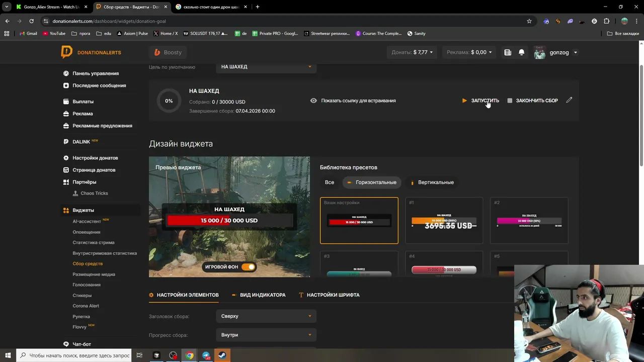644x362 pixels.
Task: Open Прогресс сбора dropdown set to Внутри
Action: click(266, 335)
